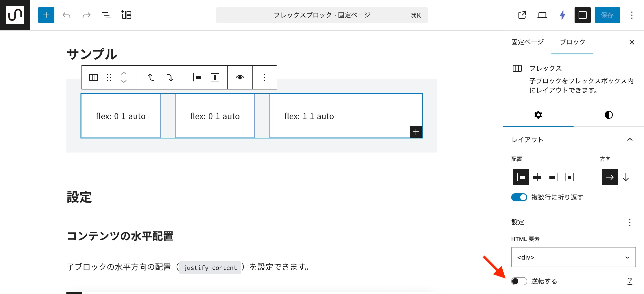Select the parent block arrow in the block toolbar
This screenshot has height=294, width=644.
pos(151,77)
